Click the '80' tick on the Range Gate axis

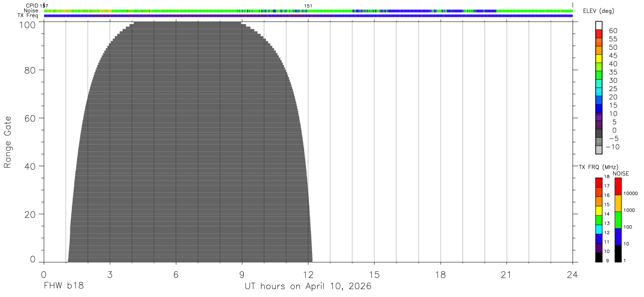pos(30,70)
